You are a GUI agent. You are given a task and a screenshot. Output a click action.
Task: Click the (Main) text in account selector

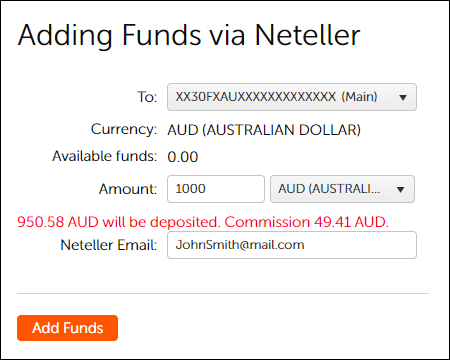click(359, 97)
